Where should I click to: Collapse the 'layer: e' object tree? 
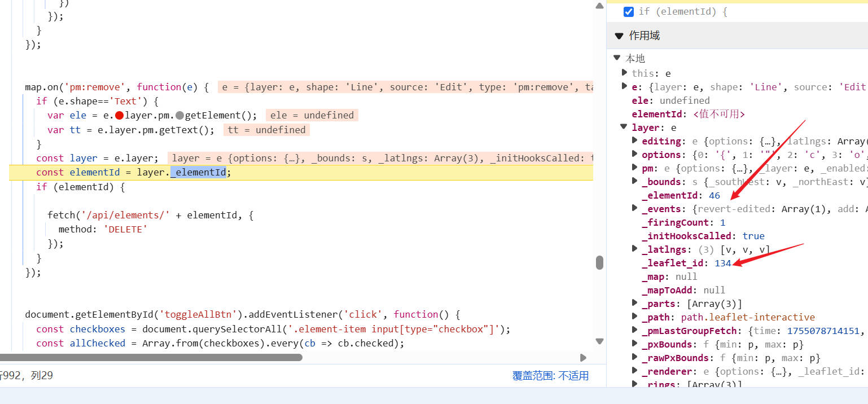pyautogui.click(x=624, y=128)
